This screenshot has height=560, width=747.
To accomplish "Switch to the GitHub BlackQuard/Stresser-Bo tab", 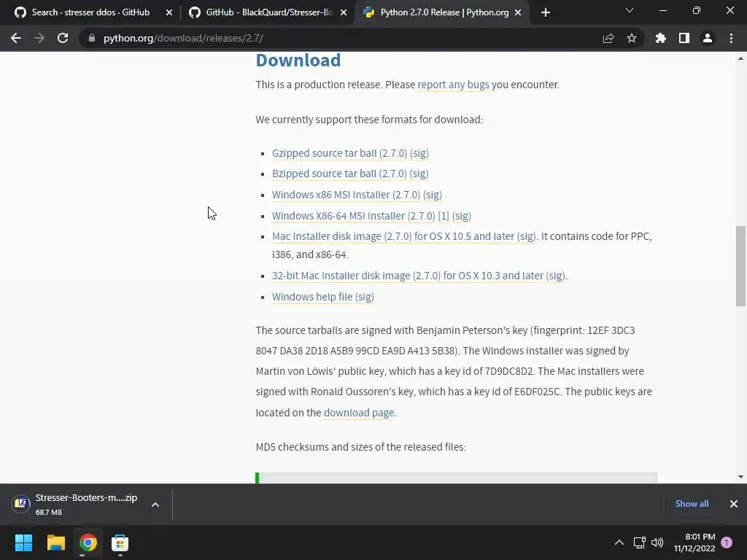I will click(x=268, y=12).
